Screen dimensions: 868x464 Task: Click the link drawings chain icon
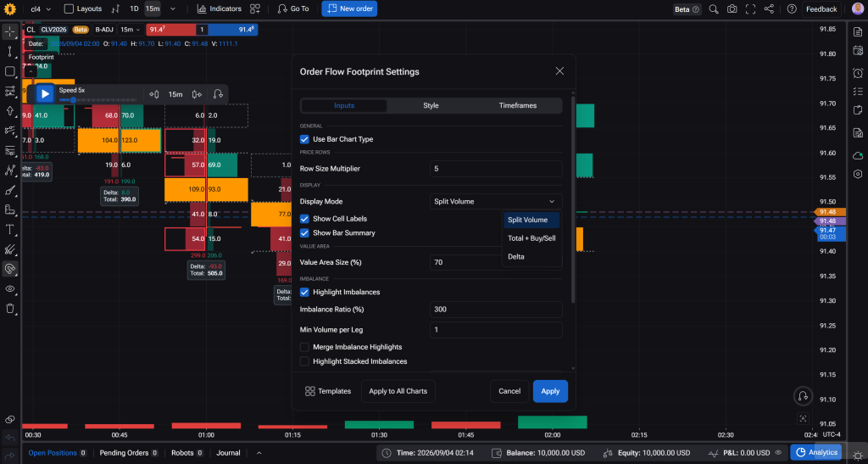(10, 420)
